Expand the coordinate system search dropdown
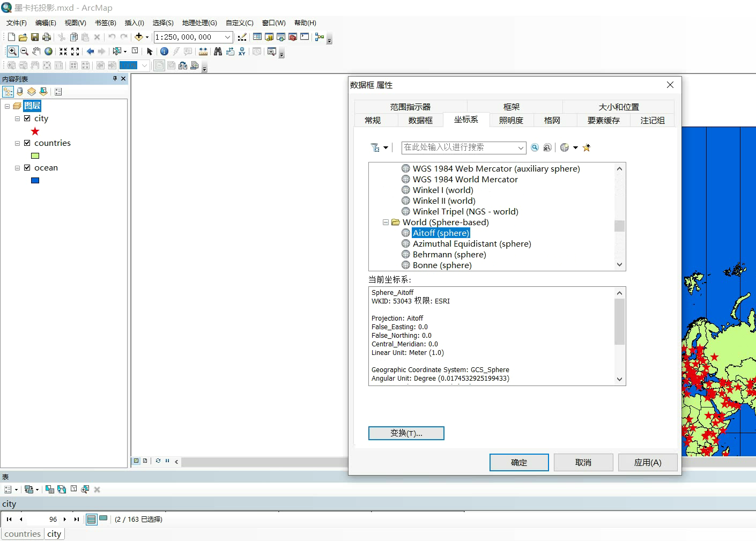This screenshot has width=756, height=541. (520, 147)
